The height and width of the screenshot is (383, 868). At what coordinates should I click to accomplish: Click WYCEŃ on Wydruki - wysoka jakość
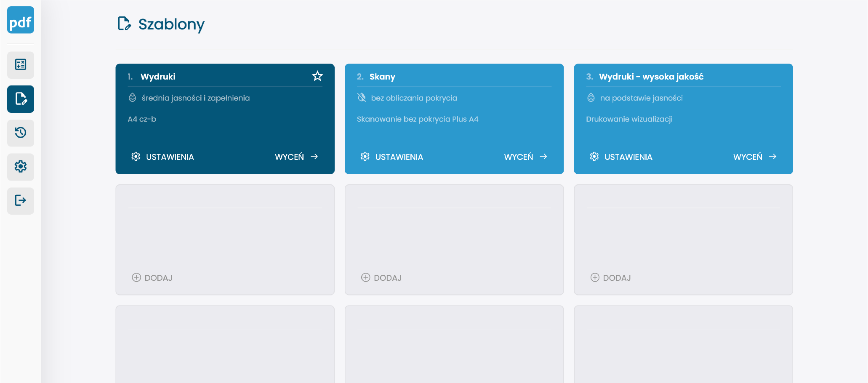click(754, 157)
